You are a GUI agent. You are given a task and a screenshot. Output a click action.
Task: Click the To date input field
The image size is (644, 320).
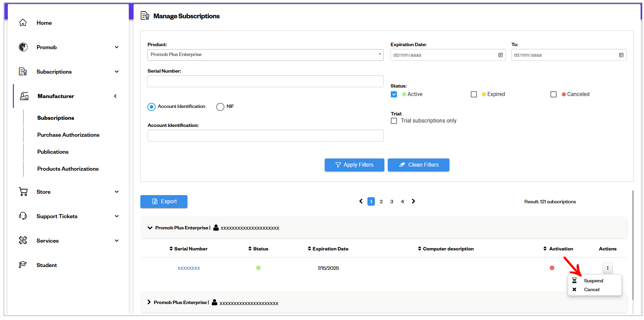[569, 55]
